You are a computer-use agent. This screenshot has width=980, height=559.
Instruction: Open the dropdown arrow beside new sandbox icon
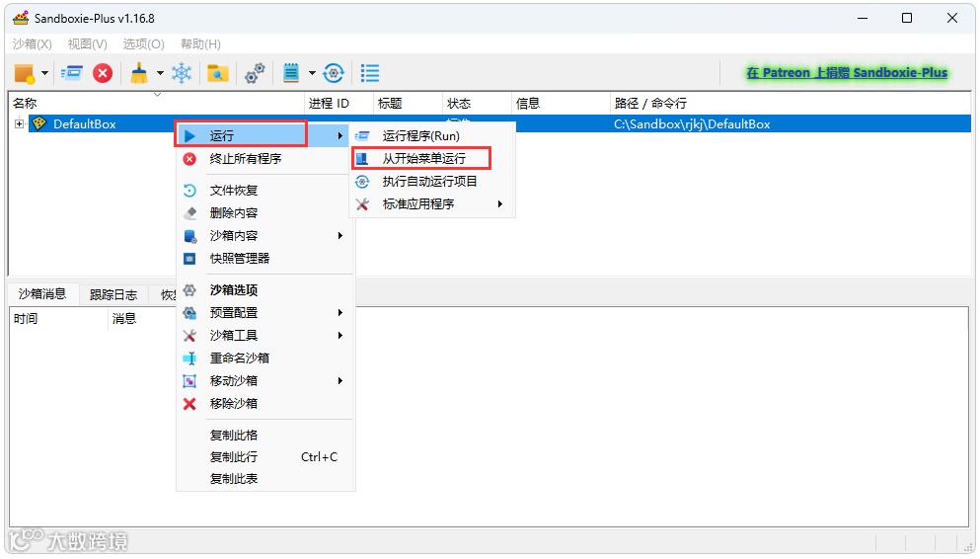[x=44, y=73]
